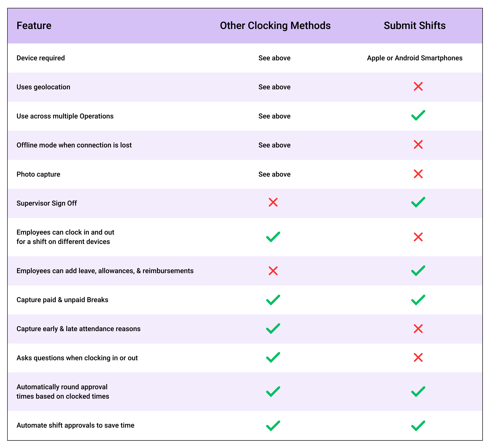This screenshot has height=448, width=490.
Task: Click Capture Breaks green check under Submit Shifts
Action: pyautogui.click(x=418, y=300)
